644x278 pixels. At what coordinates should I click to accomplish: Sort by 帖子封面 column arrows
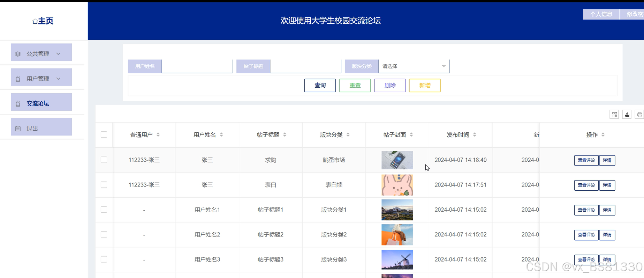coord(411,135)
